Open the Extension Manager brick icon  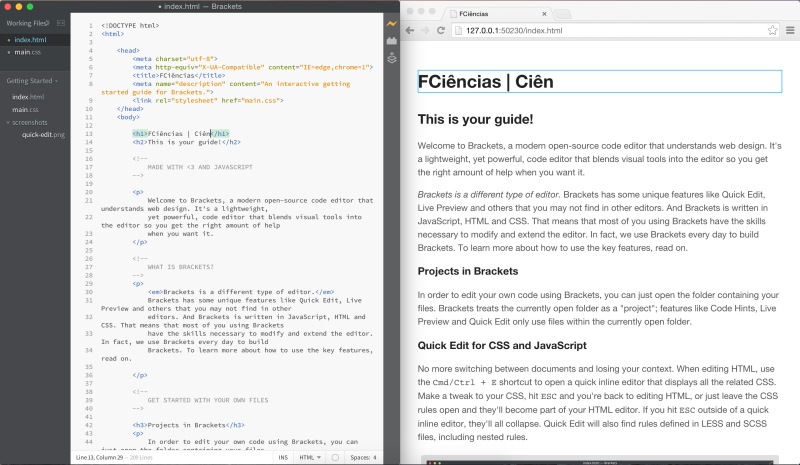click(x=391, y=41)
